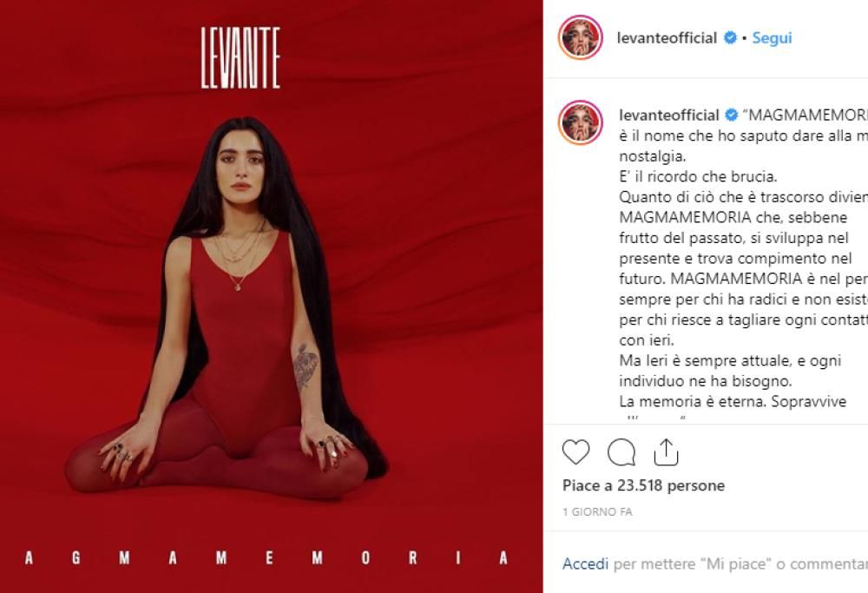Viewport: 868px width, 593px height.
Task: View who liked: Piace a 23.518 persone
Action: [x=643, y=485]
